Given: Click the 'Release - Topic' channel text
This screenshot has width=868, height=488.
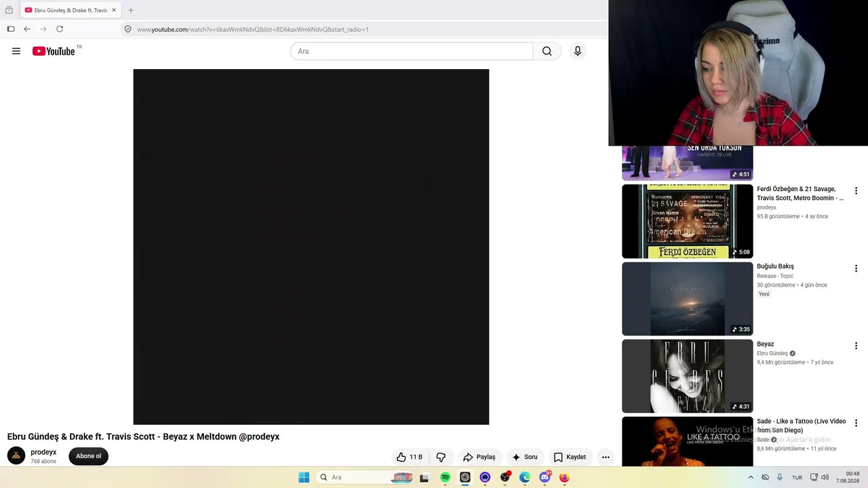Looking at the screenshot, I should (775, 276).
